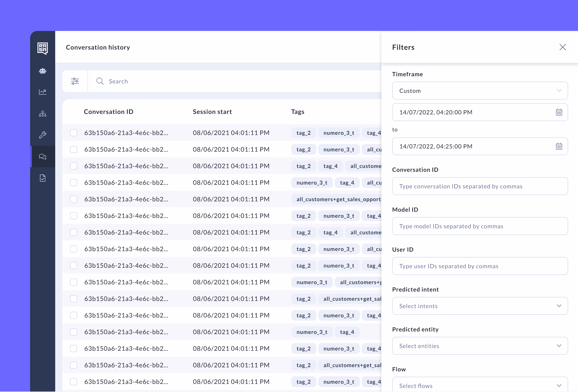
Task: Check the first conversation row checkbox
Action: [74, 133]
